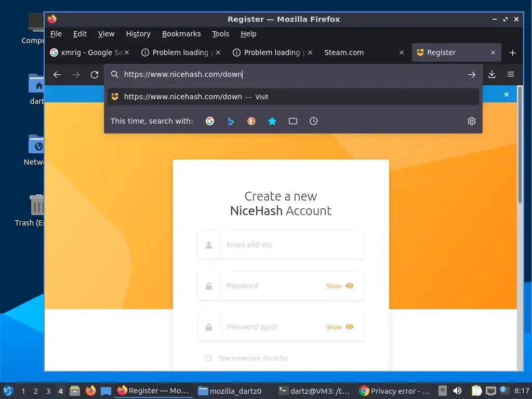Open the Firefox hamburger application menu
The image size is (532, 399).
[x=511, y=74]
